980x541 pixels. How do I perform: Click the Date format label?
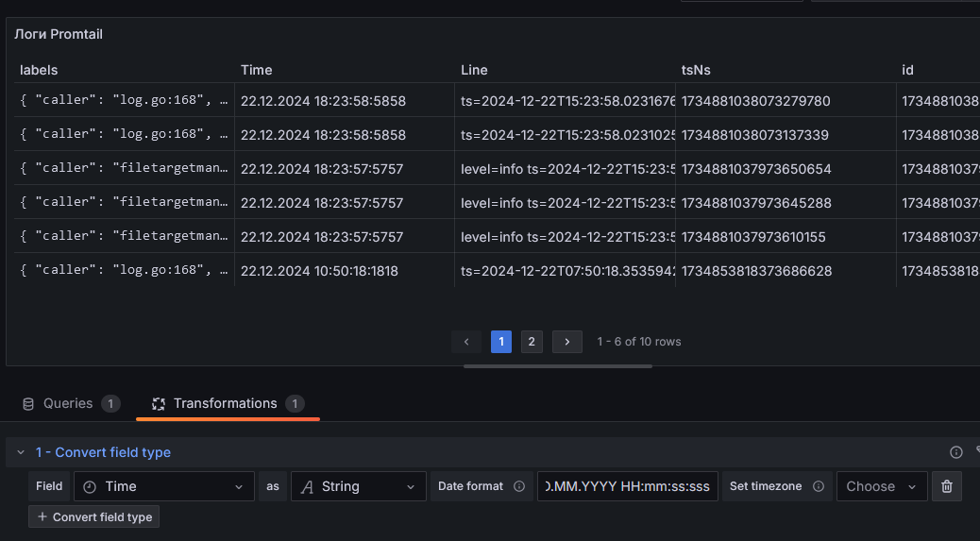pyautogui.click(x=470, y=486)
